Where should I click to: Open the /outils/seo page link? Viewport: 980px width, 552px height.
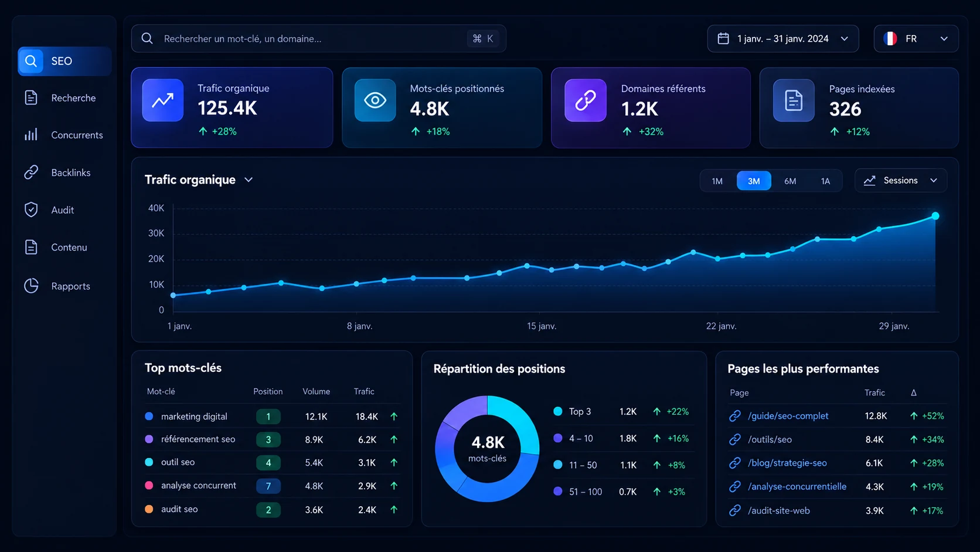(770, 439)
